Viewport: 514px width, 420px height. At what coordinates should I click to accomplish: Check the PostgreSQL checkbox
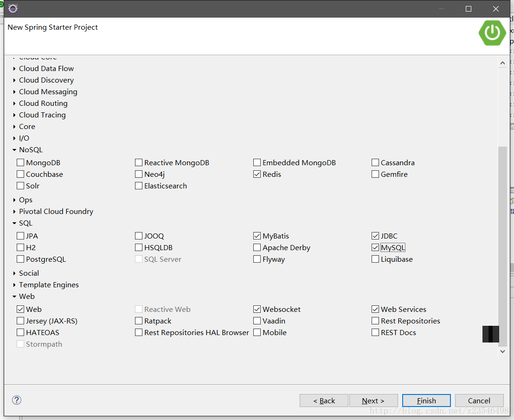(21, 259)
